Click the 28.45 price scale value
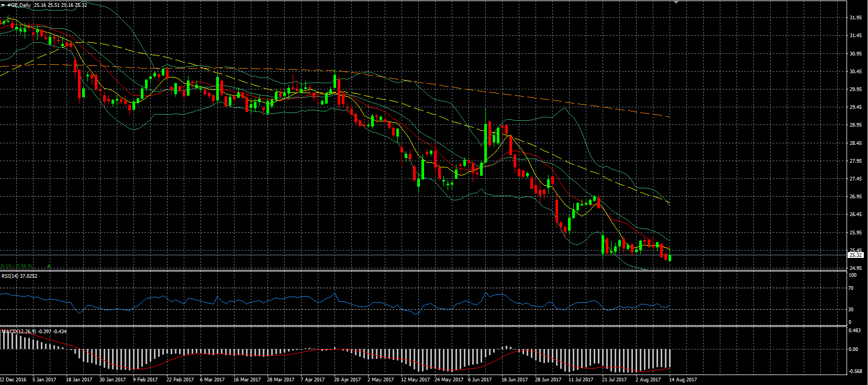Viewport: 868px width, 385px height. coord(855,143)
